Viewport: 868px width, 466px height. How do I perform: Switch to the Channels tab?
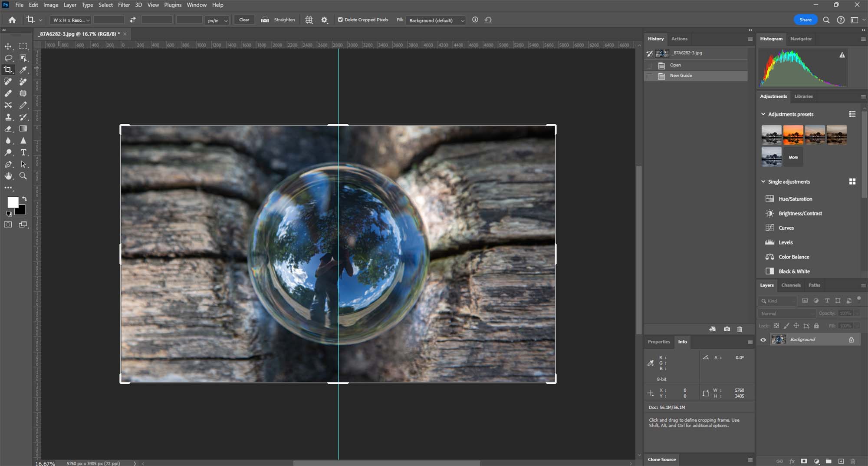(x=791, y=285)
